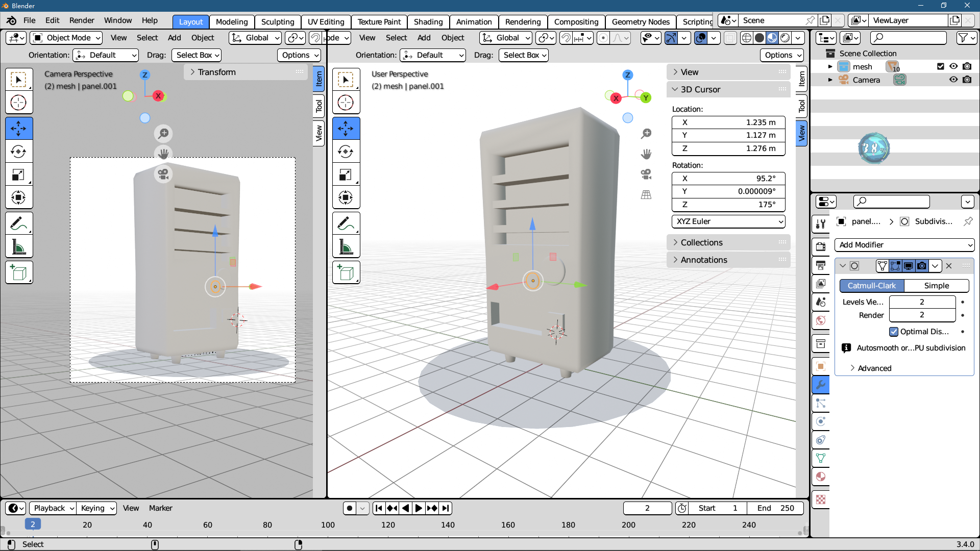The image size is (980, 551).
Task: Jump to the timeline start frame
Action: [x=379, y=508]
